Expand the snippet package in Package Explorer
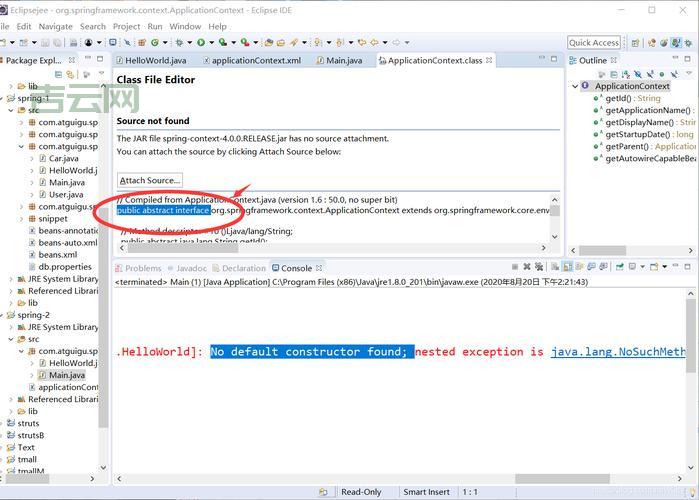The height and width of the screenshot is (500, 699). 21,219
